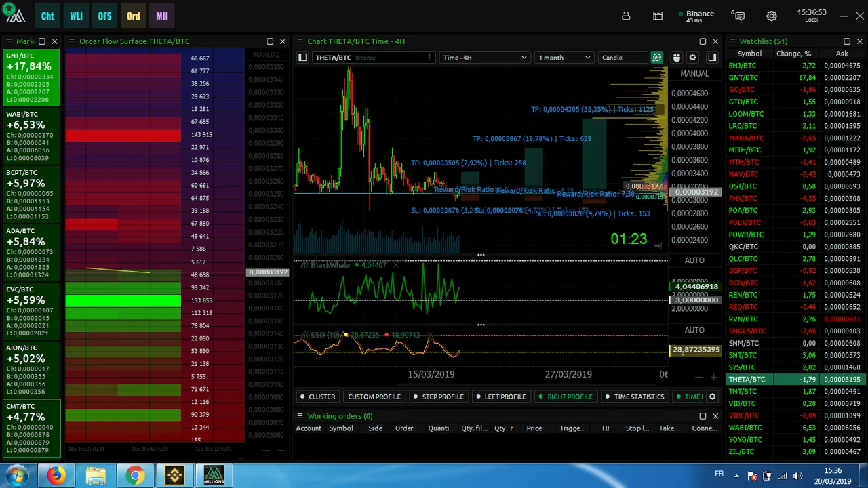Open the symbol options three-dot menu
The width and height of the screenshot is (868, 488).
pyautogui.click(x=429, y=58)
